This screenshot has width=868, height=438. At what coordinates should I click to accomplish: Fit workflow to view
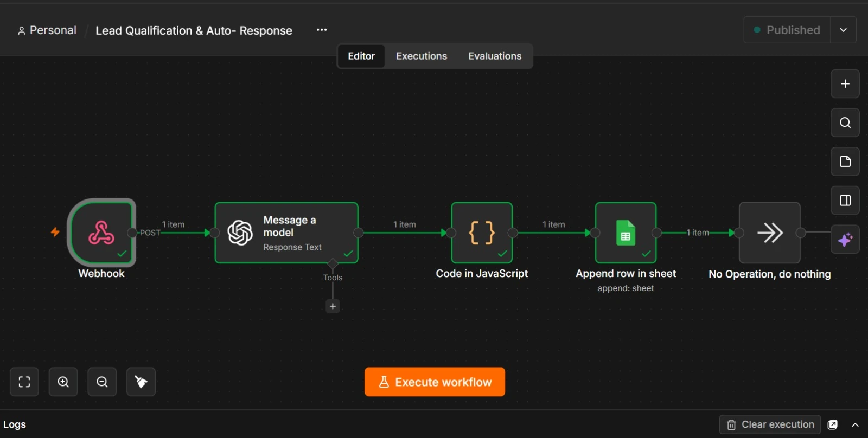click(x=24, y=382)
